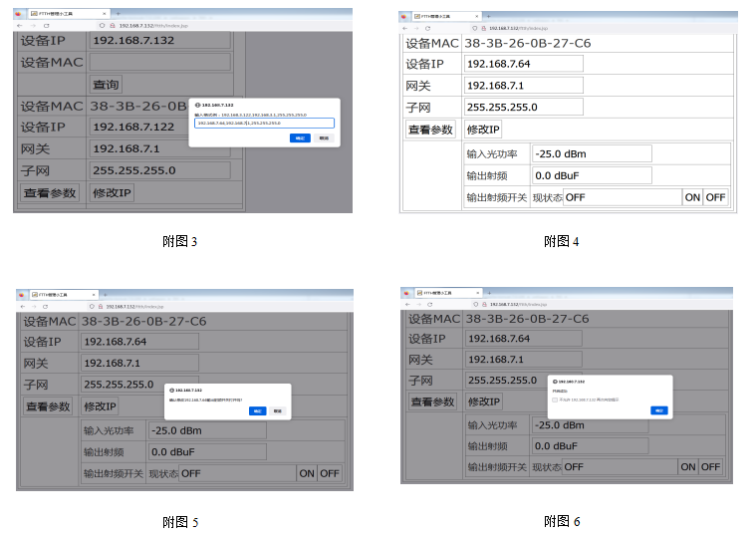Confirm the IP prompt dialog in figure 3
The image size is (756, 535).
tap(300, 137)
